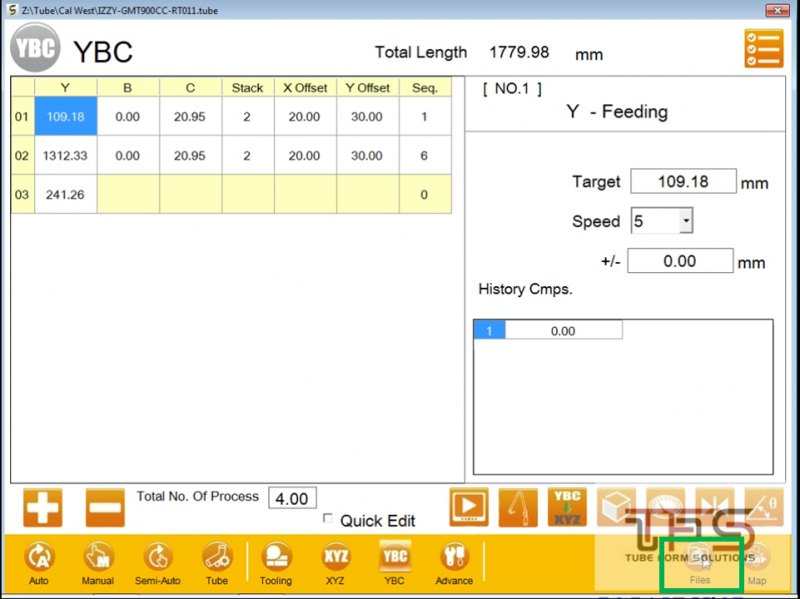Click the B column header

[x=128, y=87]
